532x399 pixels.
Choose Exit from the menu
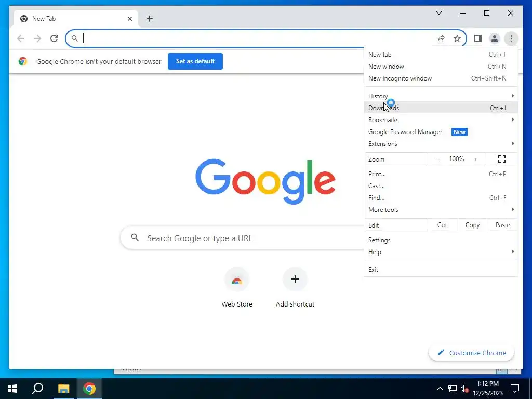(x=441, y=270)
